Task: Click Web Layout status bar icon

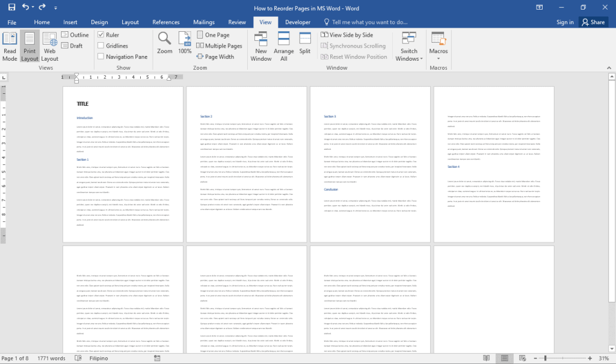Action: (522, 358)
